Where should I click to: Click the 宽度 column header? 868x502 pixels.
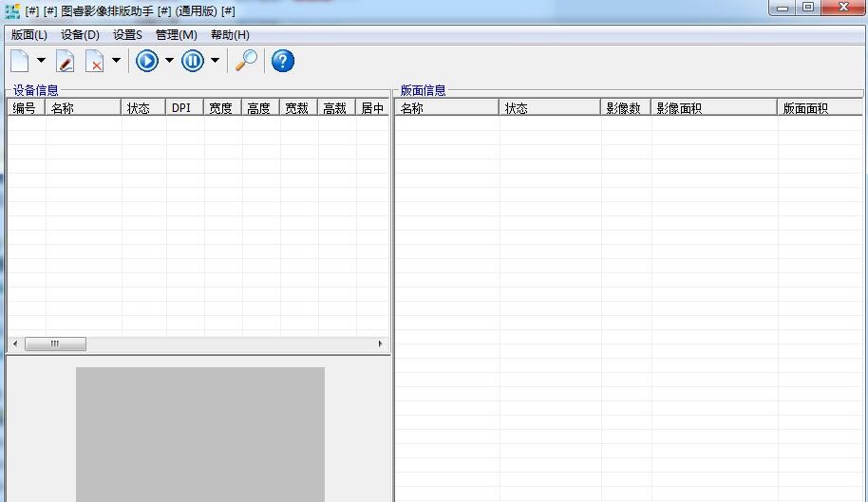(222, 108)
